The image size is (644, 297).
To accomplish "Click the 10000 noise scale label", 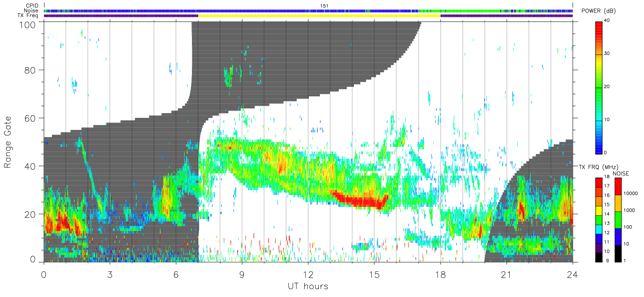I will tap(630, 194).
